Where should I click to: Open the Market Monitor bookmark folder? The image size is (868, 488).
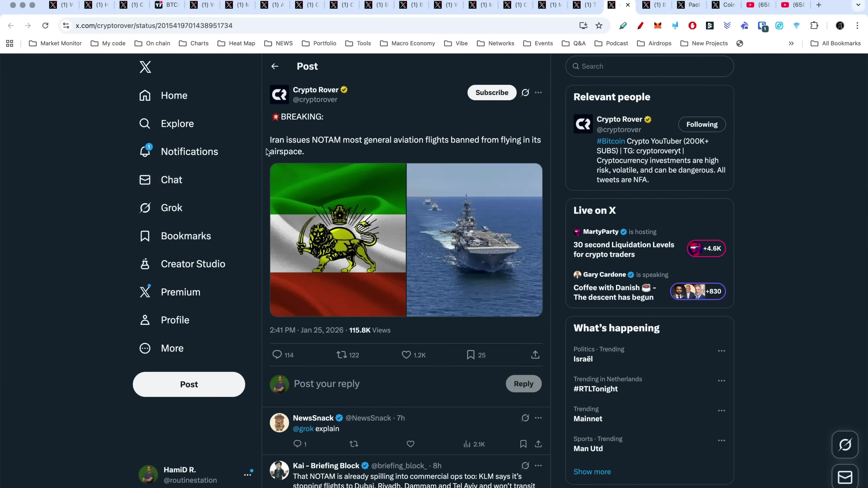coord(55,43)
